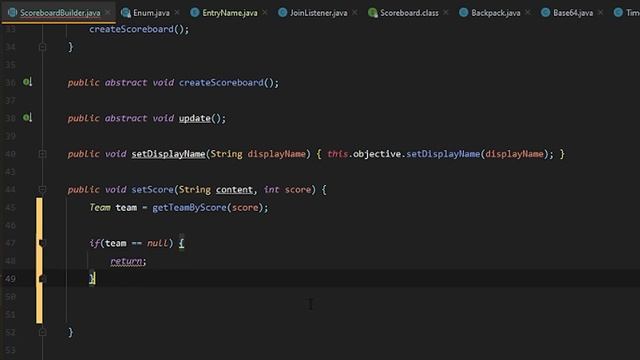This screenshot has width=640, height=360.
Task: Click the this.objective reference
Action: point(364,154)
